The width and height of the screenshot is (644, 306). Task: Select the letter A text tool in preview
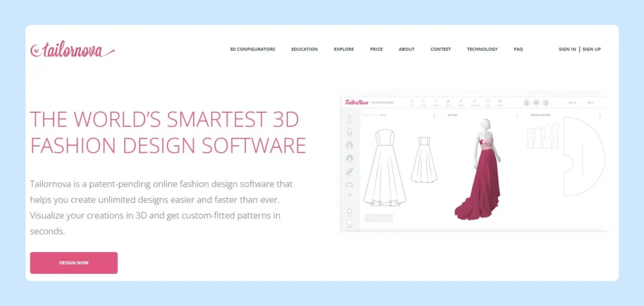click(448, 101)
